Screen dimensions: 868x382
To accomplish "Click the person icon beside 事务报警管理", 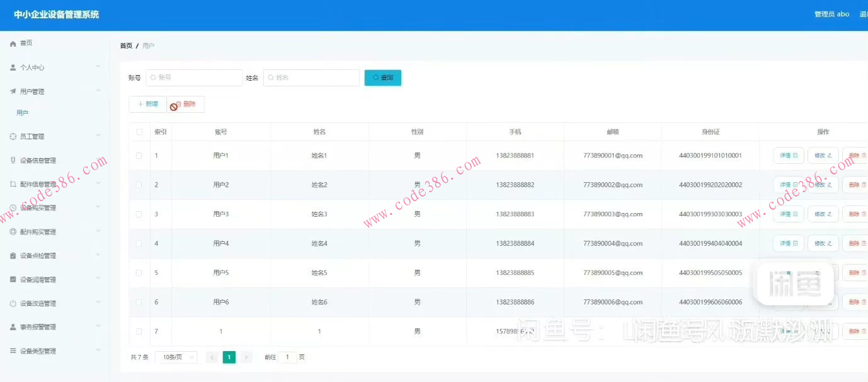I will [13, 327].
